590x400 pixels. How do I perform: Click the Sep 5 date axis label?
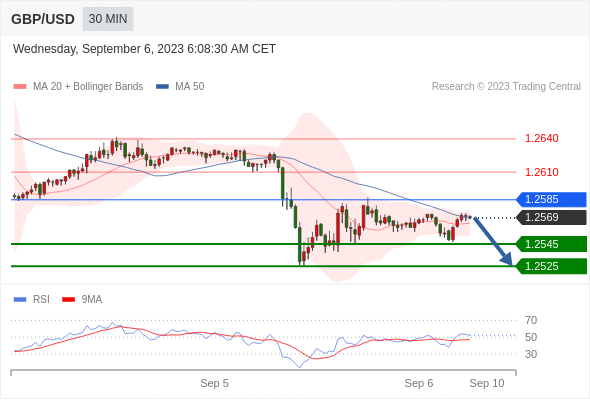(x=214, y=383)
